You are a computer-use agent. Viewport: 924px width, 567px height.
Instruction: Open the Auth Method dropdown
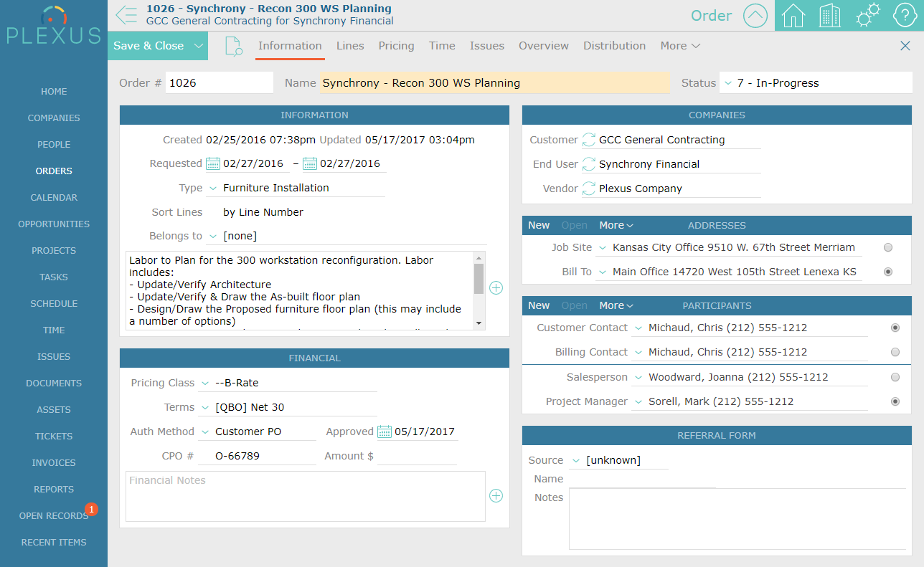pos(204,432)
